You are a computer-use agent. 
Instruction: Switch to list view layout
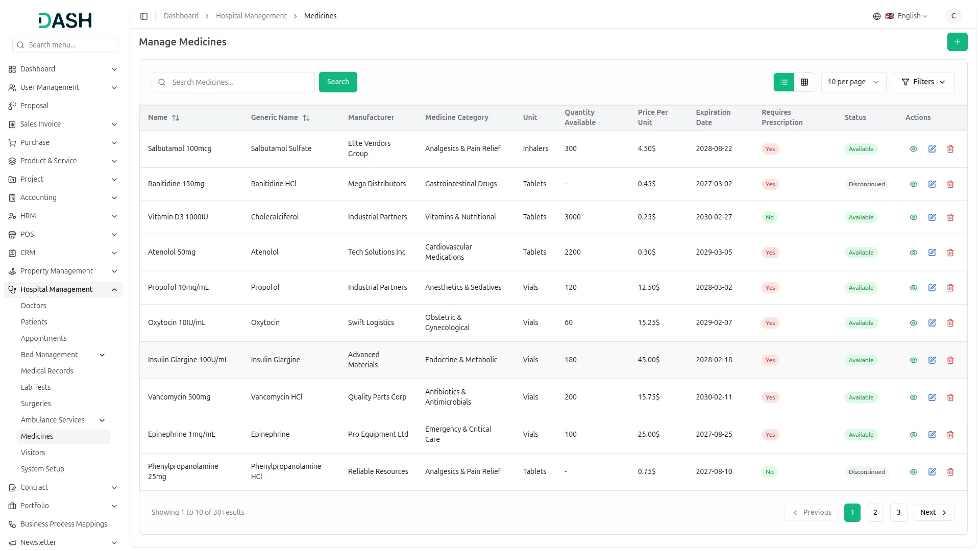tap(783, 82)
